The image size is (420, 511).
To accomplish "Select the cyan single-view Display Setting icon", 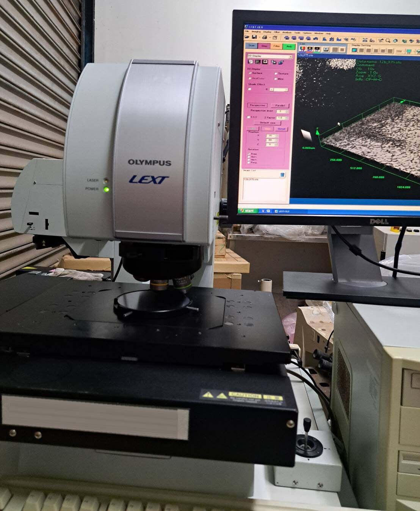I will [354, 50].
